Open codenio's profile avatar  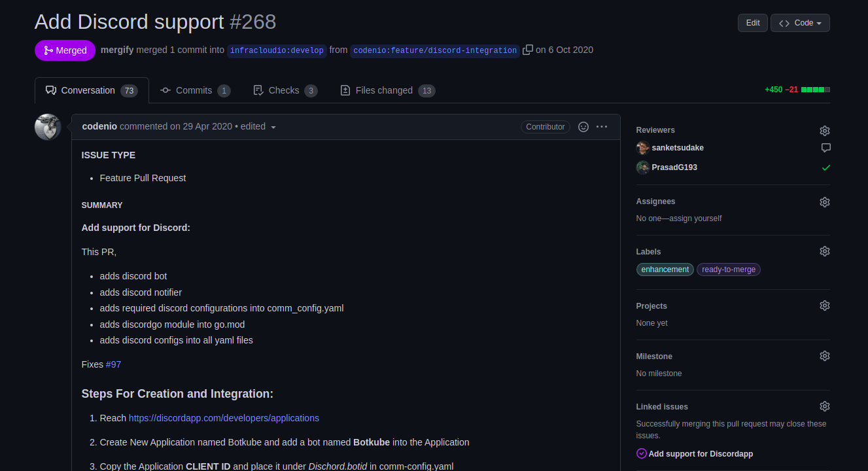click(48, 127)
